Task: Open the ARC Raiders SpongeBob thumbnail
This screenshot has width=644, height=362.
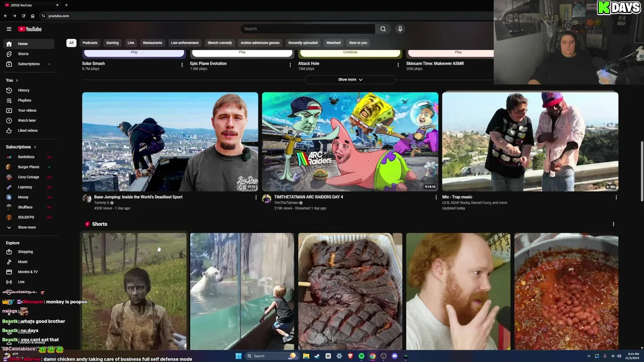Action: tap(350, 142)
